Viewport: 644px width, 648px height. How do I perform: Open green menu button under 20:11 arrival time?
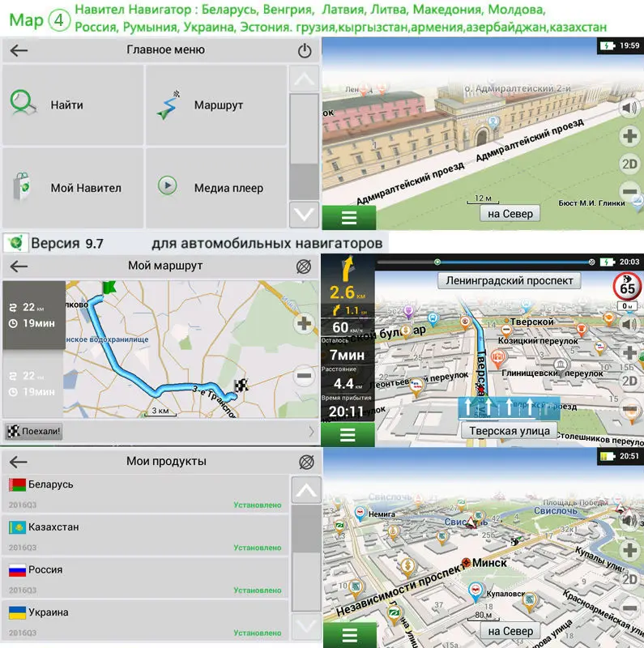(348, 435)
